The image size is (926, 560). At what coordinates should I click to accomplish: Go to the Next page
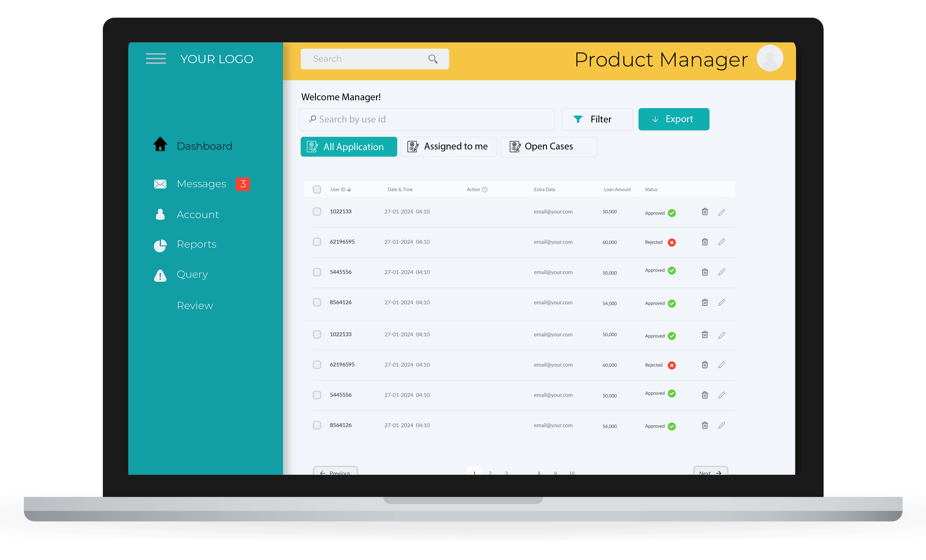(711, 471)
